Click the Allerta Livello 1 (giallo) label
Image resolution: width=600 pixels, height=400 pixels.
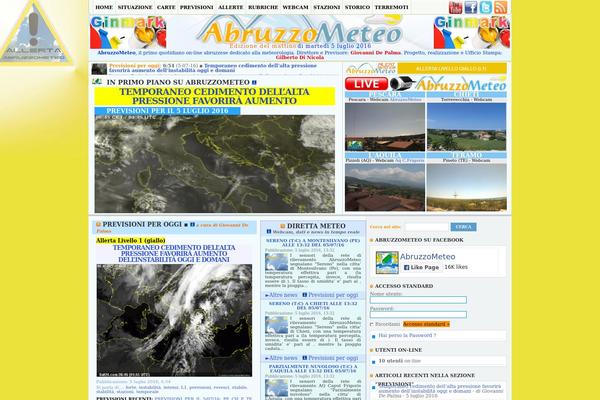(x=130, y=240)
